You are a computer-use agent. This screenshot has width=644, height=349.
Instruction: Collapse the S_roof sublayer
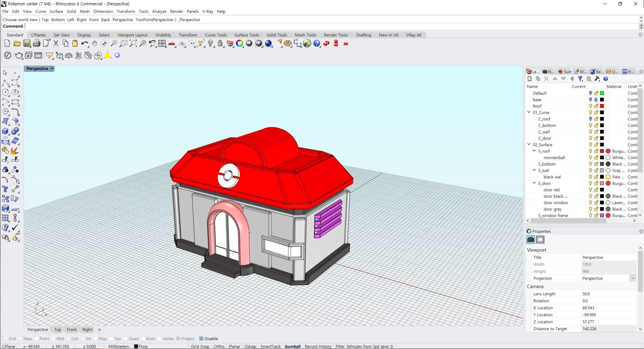pyautogui.click(x=534, y=151)
